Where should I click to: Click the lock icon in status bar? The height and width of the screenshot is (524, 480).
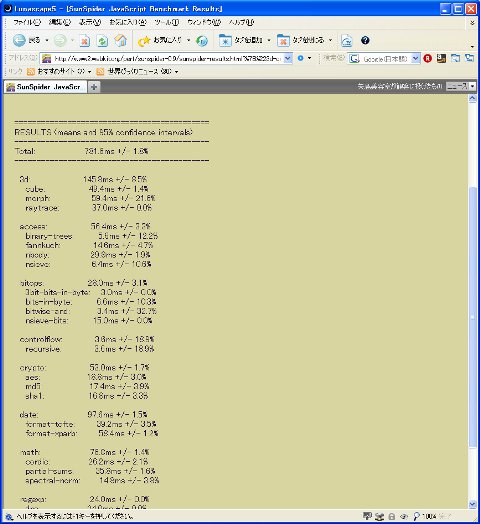(391, 516)
